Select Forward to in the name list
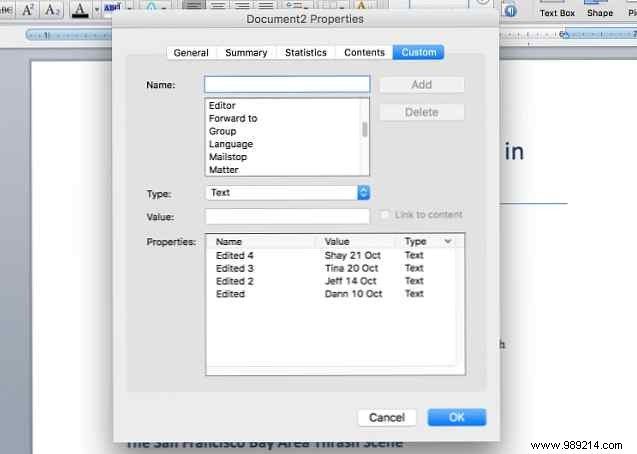Viewport: 637px width, 454px height. pos(283,118)
